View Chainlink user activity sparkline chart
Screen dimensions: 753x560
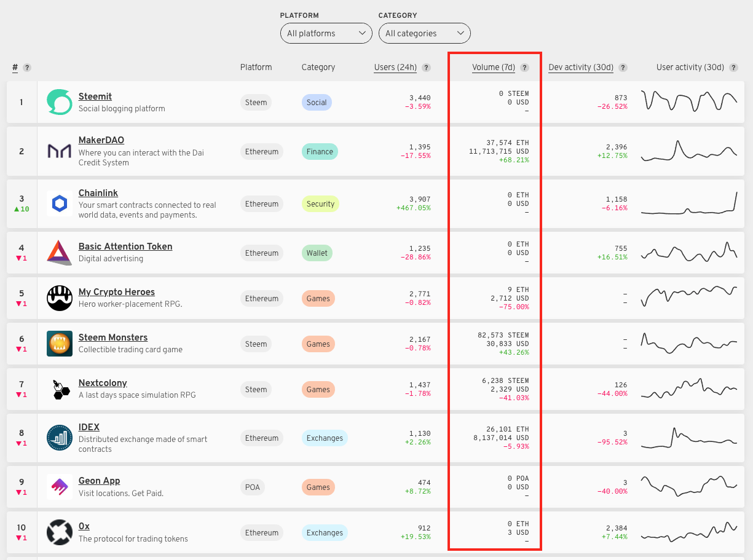tap(689, 203)
